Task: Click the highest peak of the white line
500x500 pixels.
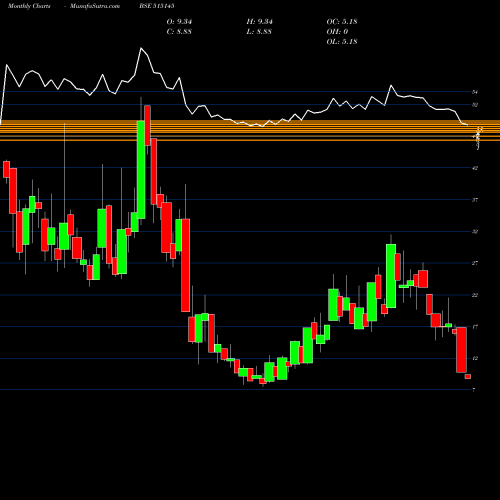Action: pos(141,48)
